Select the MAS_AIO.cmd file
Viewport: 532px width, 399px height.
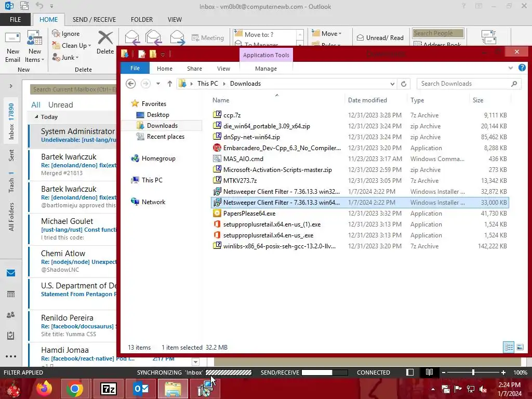360,159
